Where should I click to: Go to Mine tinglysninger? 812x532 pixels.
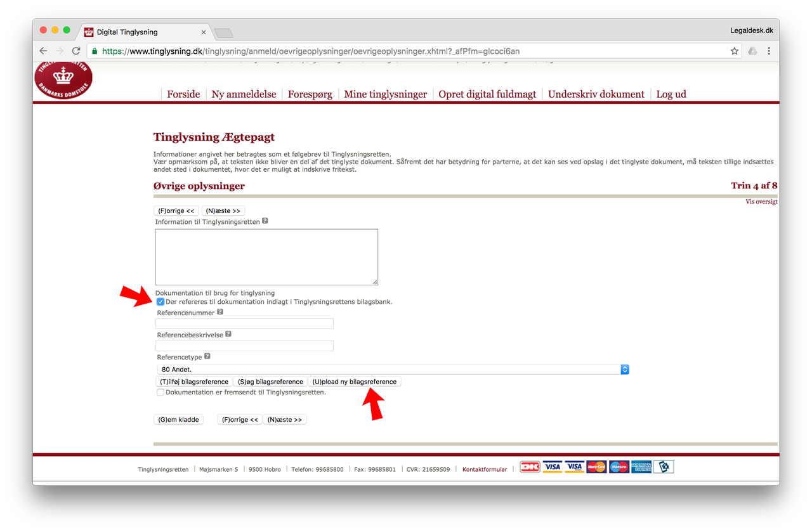tap(386, 94)
